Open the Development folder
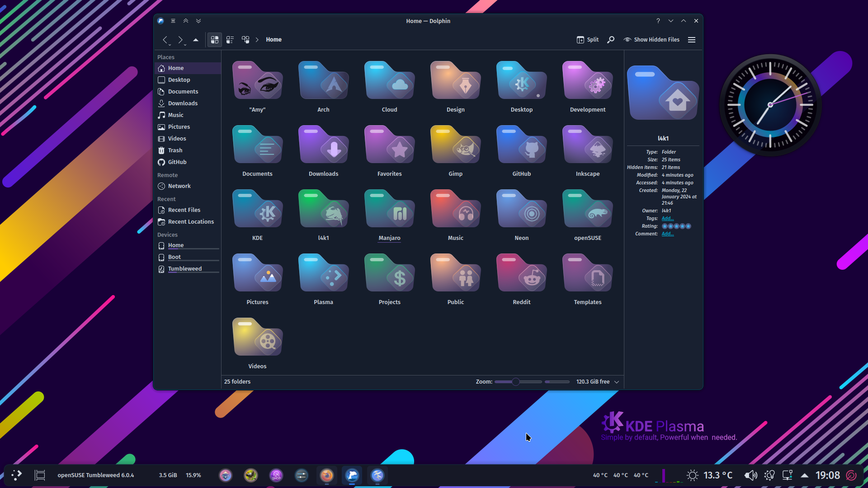 pyautogui.click(x=587, y=80)
